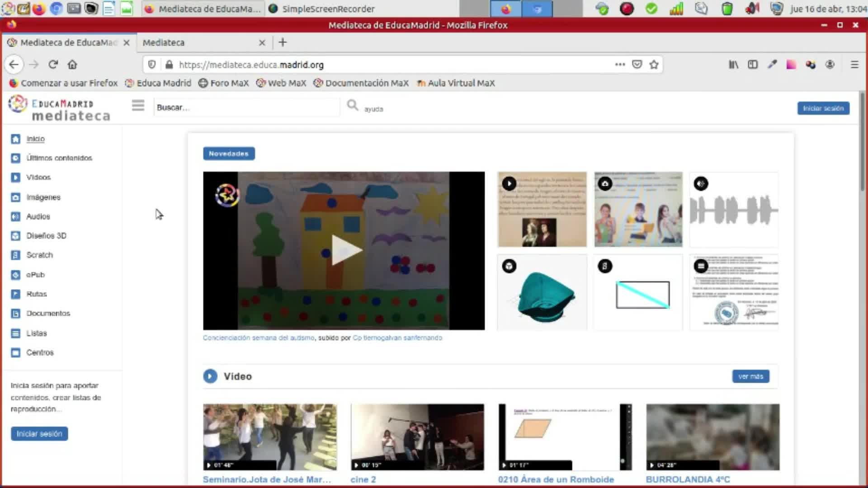Viewport: 868px width, 488px height.
Task: Reload the page with the refresh icon
Action: [53, 65]
